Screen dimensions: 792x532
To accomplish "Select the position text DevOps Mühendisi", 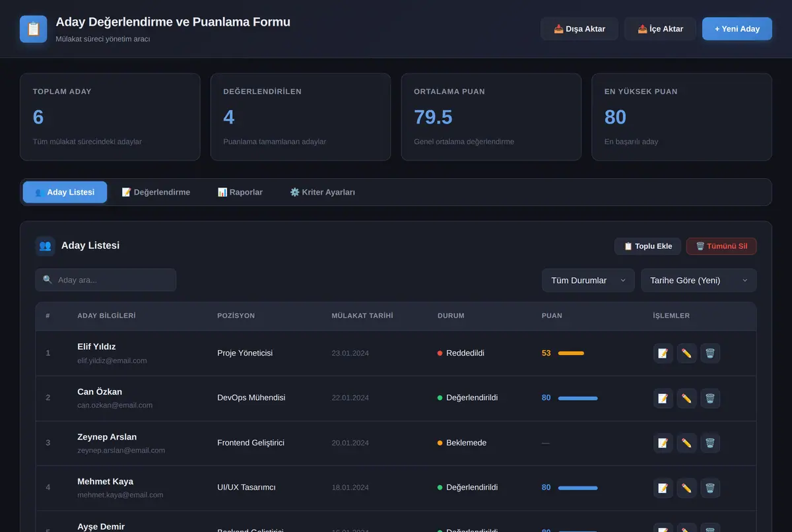I will click(251, 398).
